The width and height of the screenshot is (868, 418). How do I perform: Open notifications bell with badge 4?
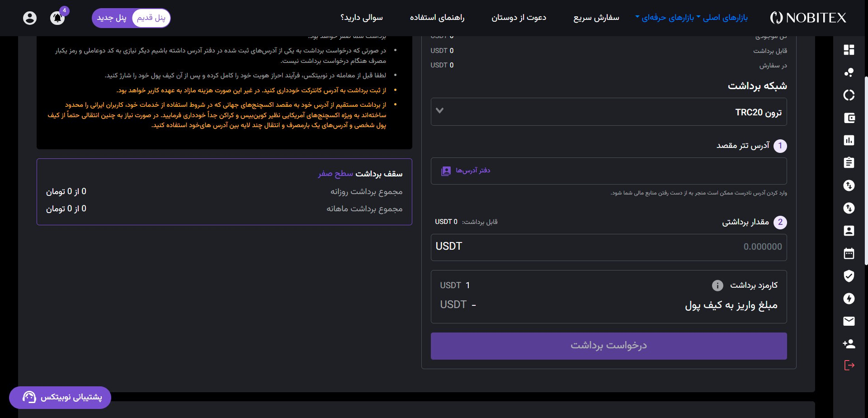(x=57, y=18)
